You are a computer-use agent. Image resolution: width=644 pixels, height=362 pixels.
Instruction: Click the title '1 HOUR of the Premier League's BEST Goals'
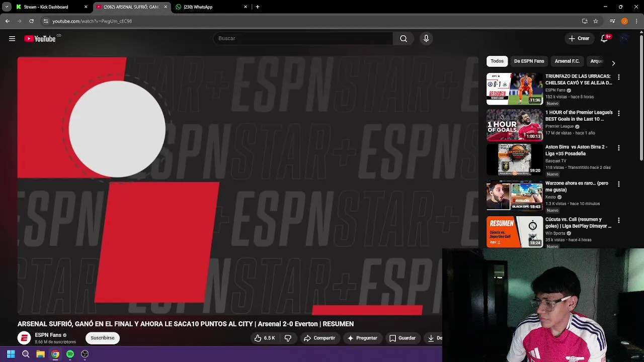[x=579, y=116]
